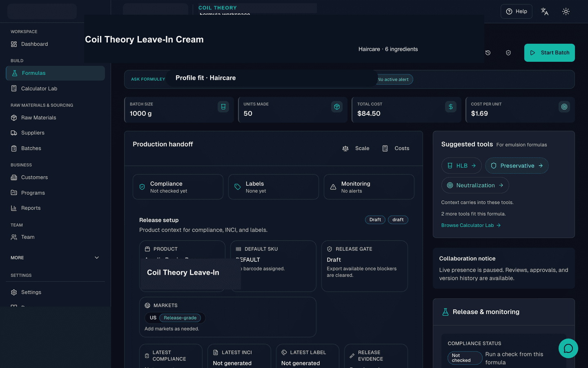Click the capitalized Draft status badge
This screenshot has width=588, height=368.
(x=375, y=220)
